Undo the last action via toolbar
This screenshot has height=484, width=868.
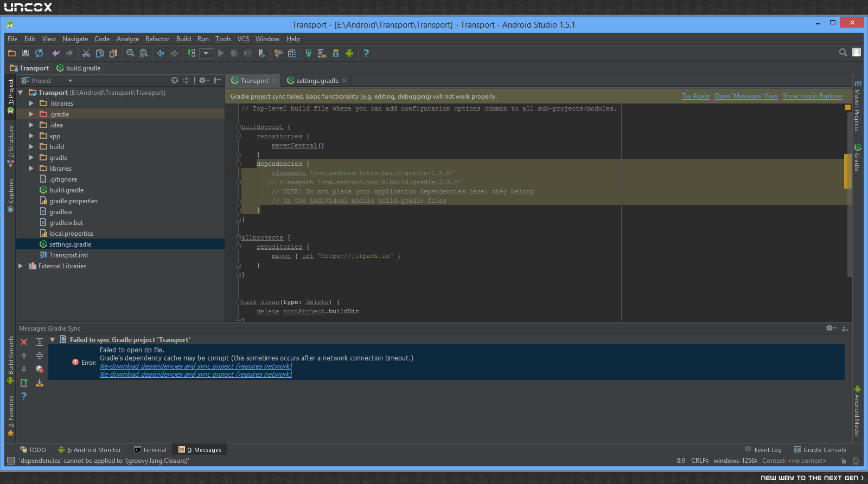(x=56, y=53)
